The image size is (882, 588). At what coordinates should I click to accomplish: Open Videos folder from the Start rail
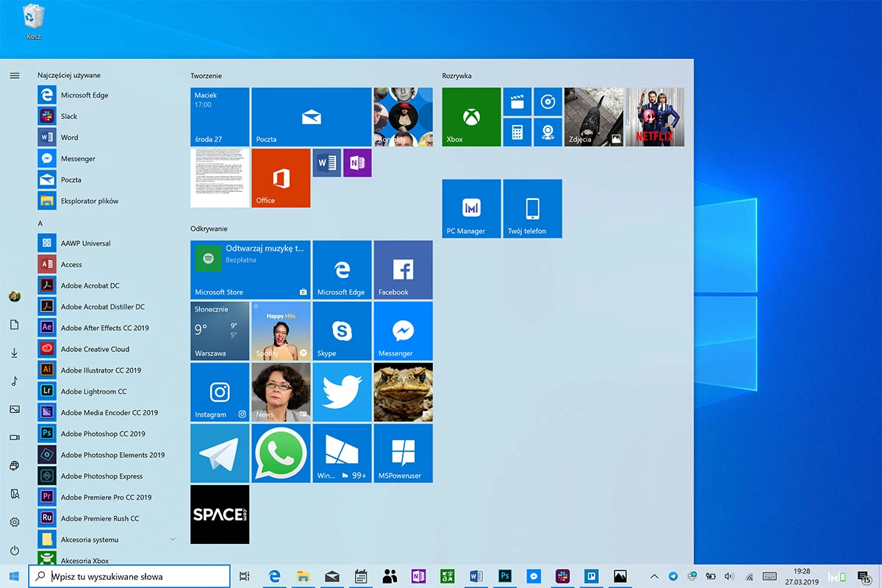pos(14,437)
